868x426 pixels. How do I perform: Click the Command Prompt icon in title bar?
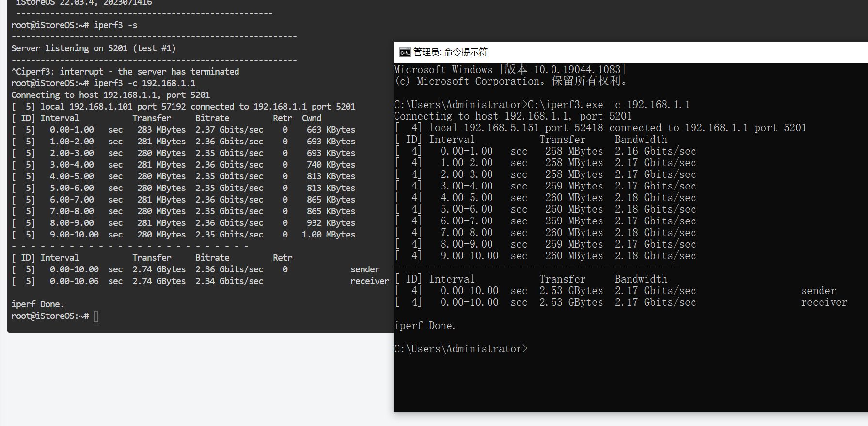pyautogui.click(x=405, y=52)
